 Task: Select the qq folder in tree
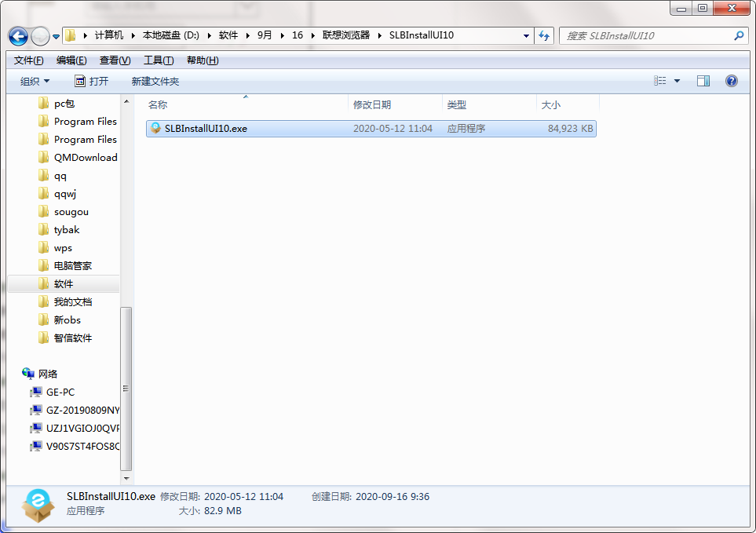click(x=60, y=176)
